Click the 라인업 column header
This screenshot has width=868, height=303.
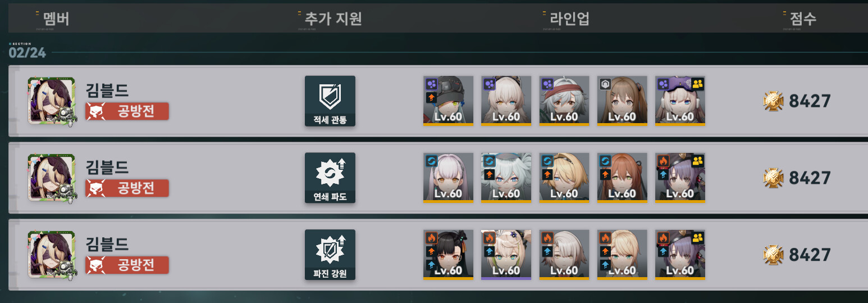(x=569, y=19)
